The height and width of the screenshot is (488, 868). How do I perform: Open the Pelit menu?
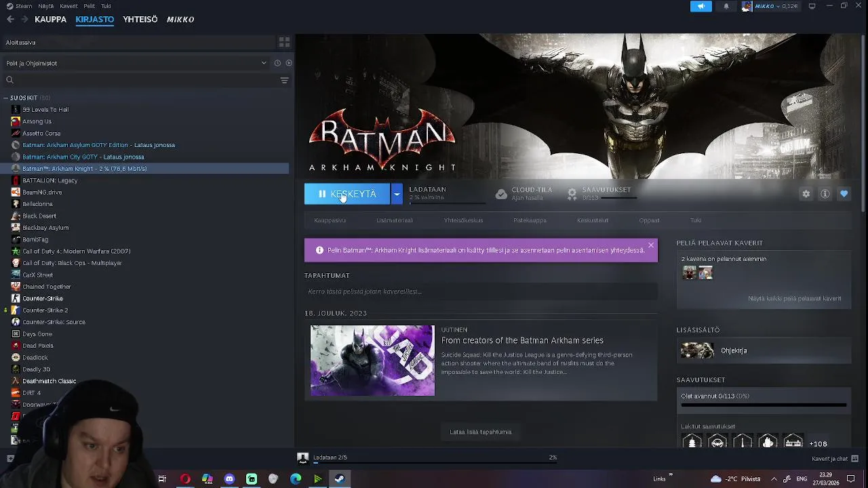90,6
